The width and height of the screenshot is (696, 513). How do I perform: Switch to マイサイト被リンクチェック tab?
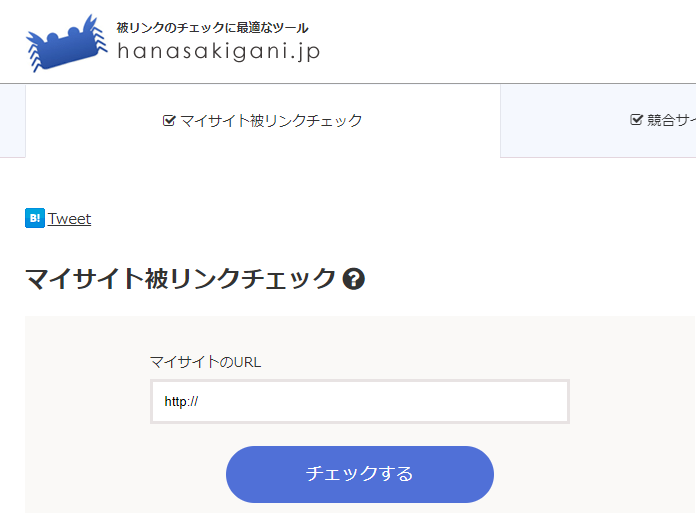(x=262, y=121)
